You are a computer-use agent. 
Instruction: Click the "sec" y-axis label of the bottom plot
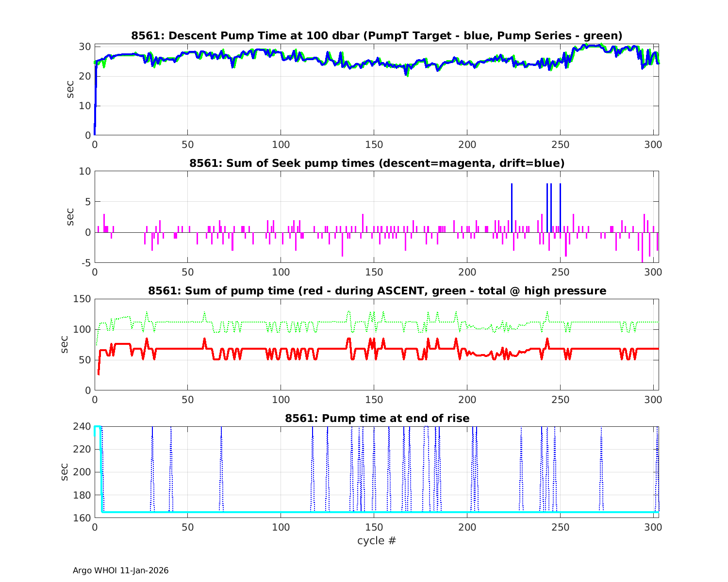click(x=65, y=472)
